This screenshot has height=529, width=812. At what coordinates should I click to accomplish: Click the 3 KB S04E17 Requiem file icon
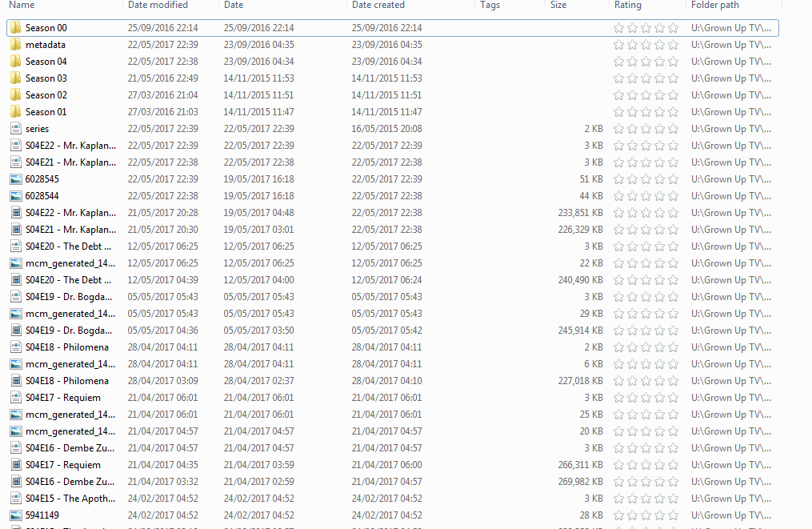tap(16, 398)
